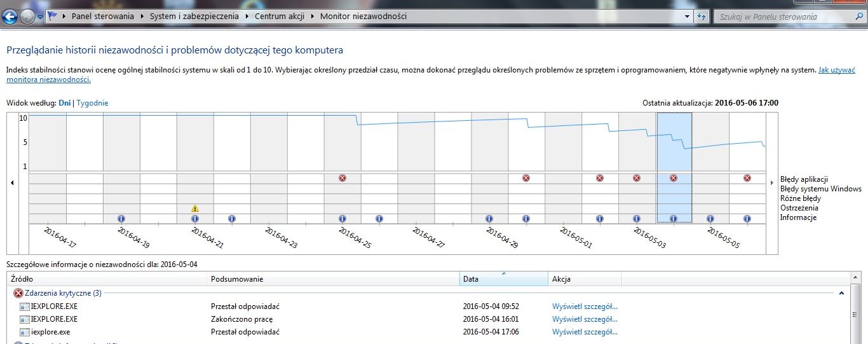
Task: Click the Explorer forward arrow button
Action: 27,17
